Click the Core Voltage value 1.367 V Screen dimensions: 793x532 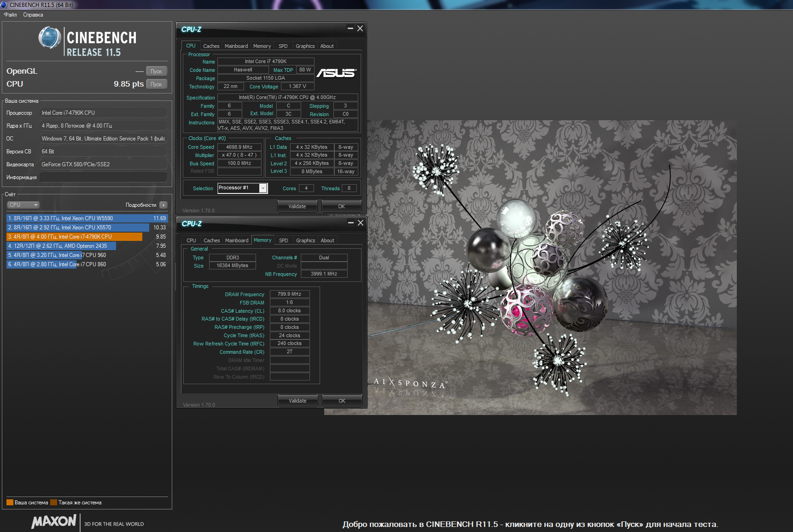(297, 86)
